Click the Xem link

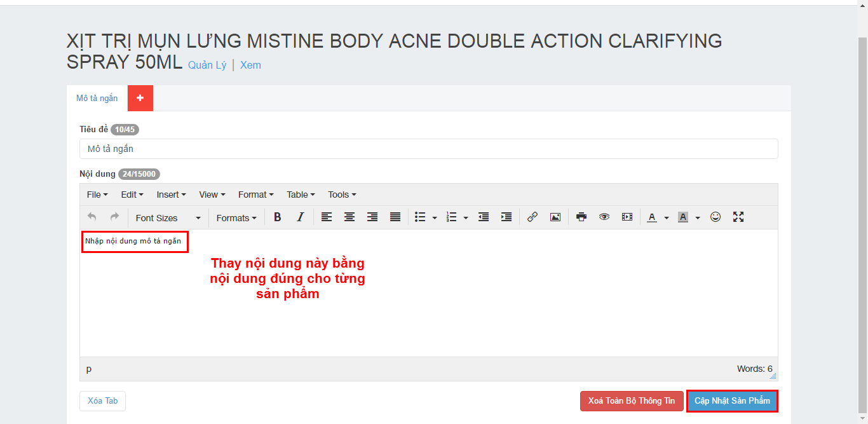[x=250, y=65]
